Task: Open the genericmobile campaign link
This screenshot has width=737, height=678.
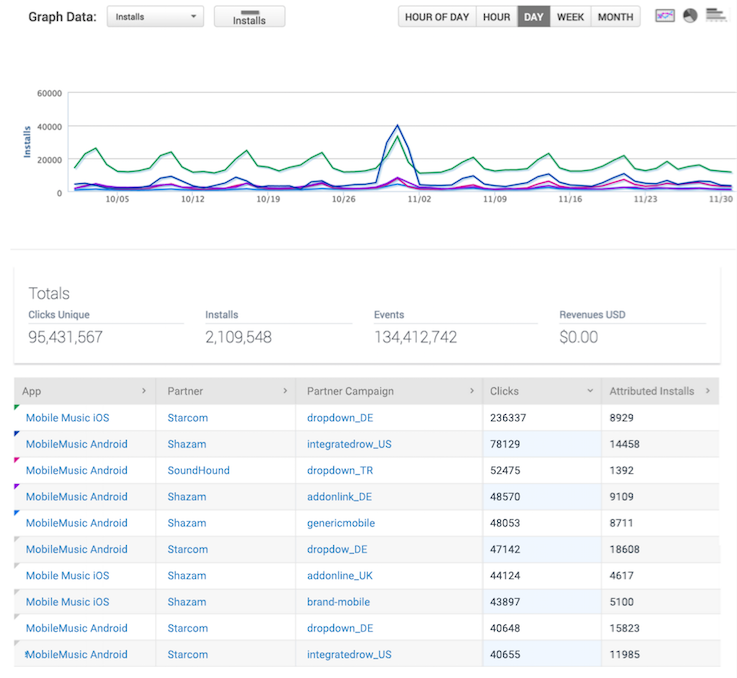Action: (341, 523)
